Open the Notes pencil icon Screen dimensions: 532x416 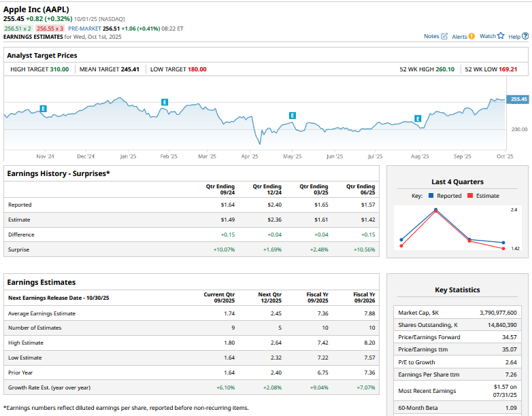point(445,36)
